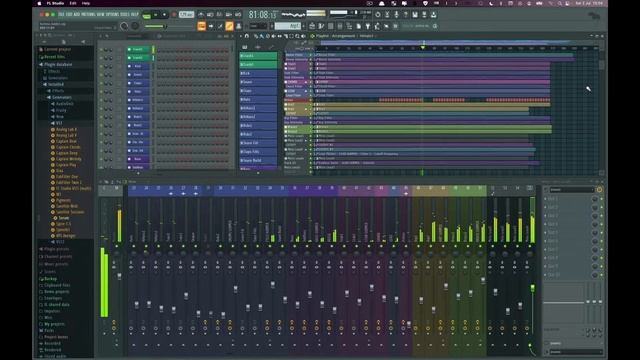Click the tempo BPM display

pyautogui.click(x=186, y=15)
